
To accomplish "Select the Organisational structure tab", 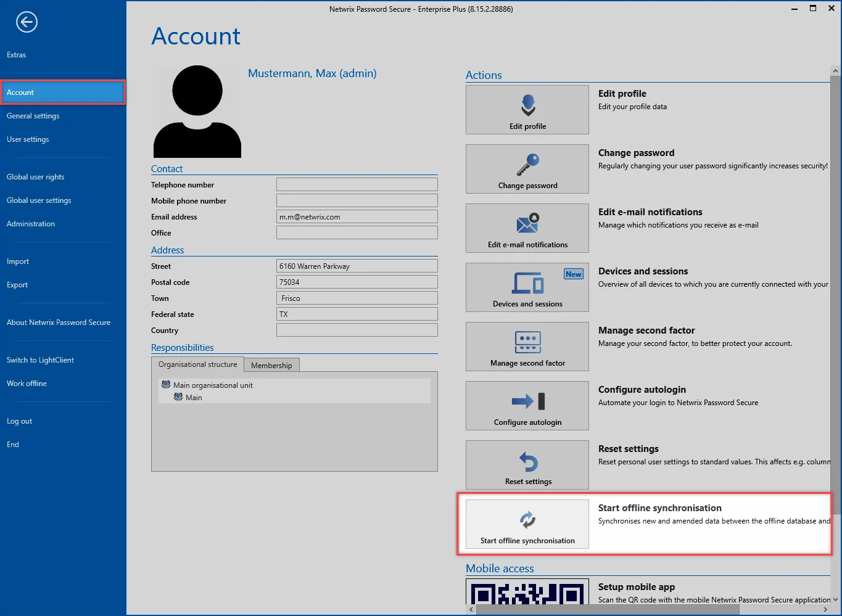I will point(197,364).
